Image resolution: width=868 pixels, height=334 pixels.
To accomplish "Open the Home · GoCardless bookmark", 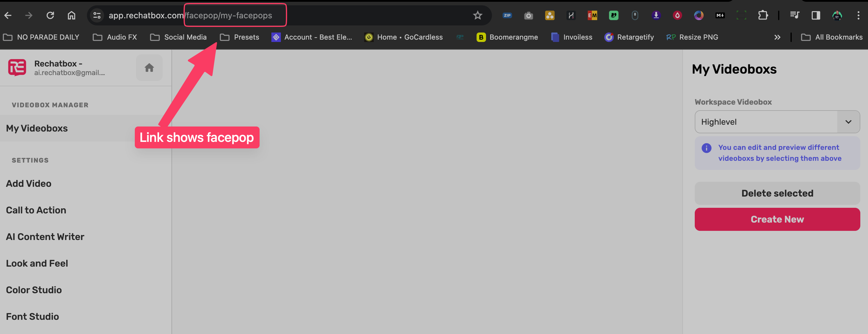I will (404, 37).
